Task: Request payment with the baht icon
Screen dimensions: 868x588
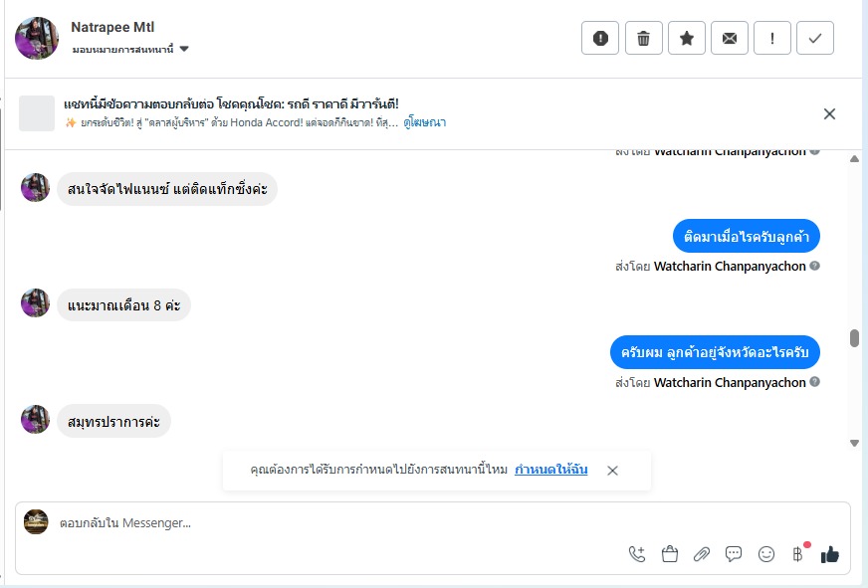Action: pos(797,554)
